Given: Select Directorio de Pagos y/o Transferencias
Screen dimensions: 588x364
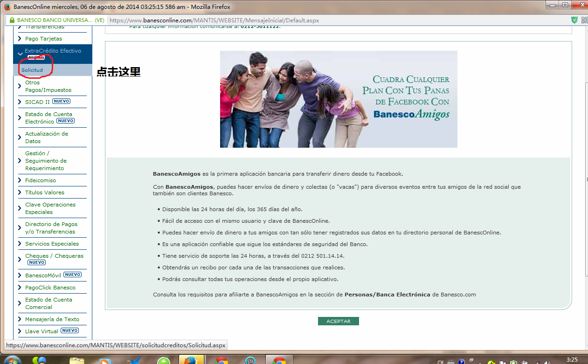Looking at the screenshot, I should click(51, 228).
